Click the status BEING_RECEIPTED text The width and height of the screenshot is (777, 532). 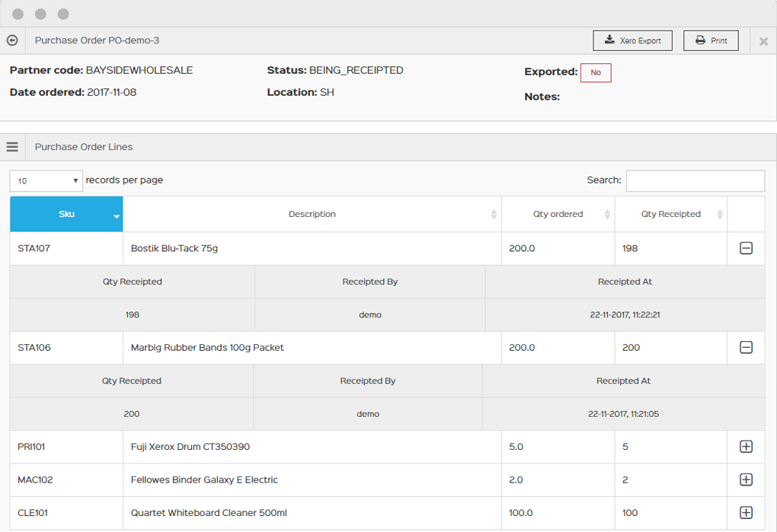pos(357,70)
